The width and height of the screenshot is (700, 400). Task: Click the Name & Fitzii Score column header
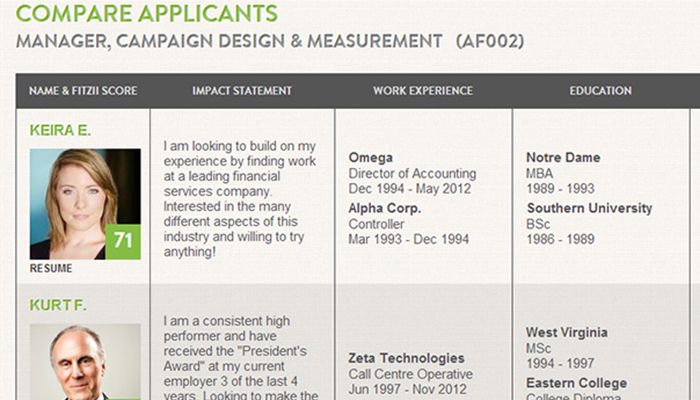click(x=83, y=91)
